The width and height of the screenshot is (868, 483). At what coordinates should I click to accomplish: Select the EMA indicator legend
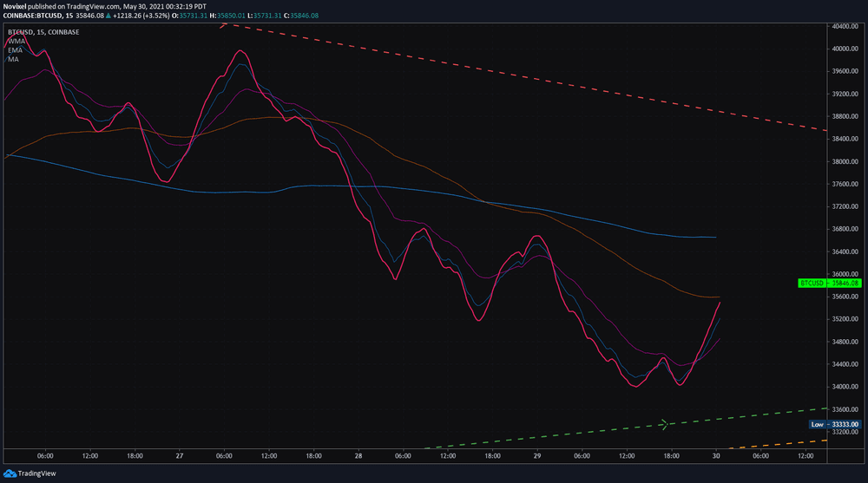(16, 50)
